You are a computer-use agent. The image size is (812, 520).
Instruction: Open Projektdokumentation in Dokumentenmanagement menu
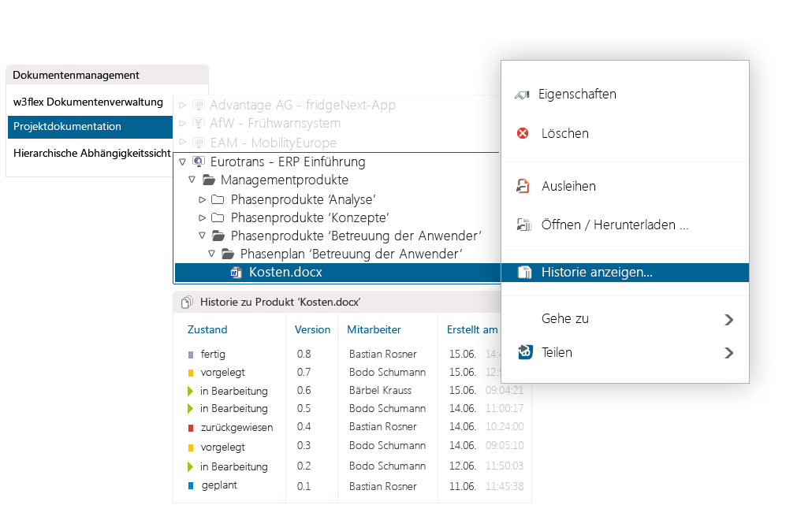coord(67,127)
